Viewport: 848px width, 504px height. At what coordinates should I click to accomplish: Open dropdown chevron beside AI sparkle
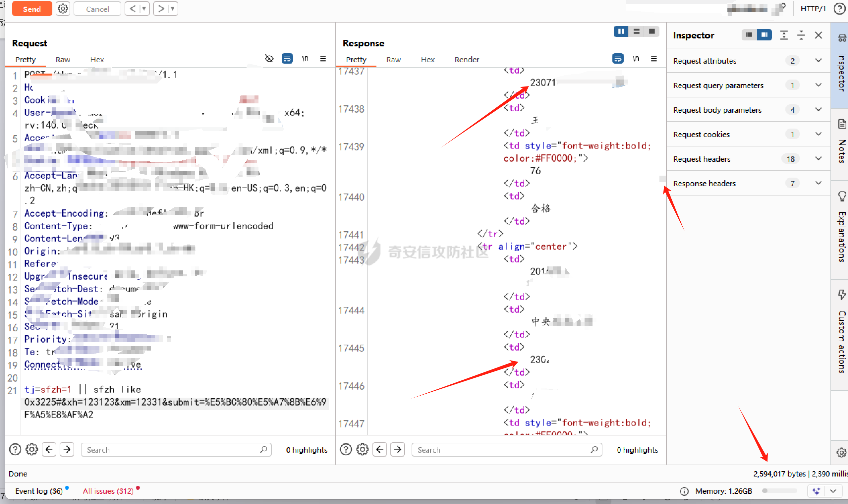pyautogui.click(x=833, y=491)
